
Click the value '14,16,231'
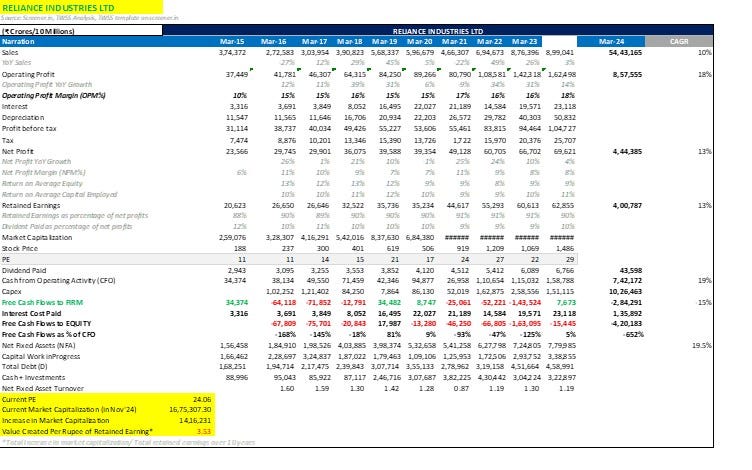point(195,421)
